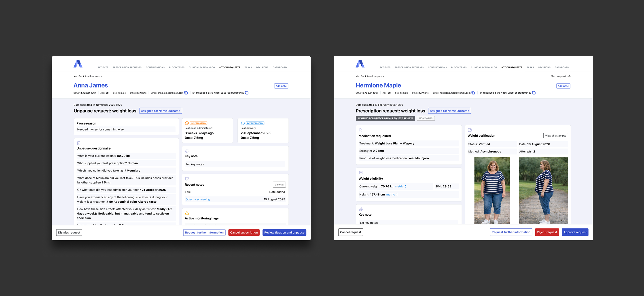
Task: Click the Self Reported tag
Action: 198,123
